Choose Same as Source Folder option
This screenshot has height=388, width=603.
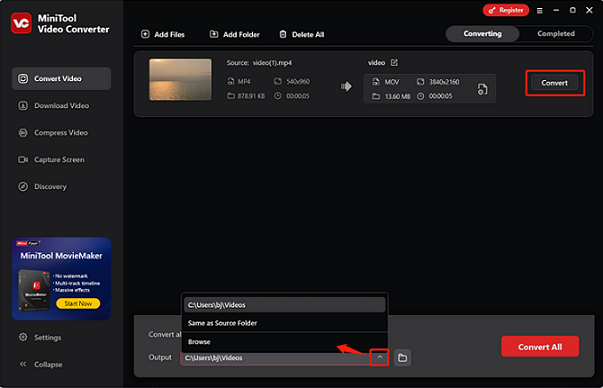[285, 323]
